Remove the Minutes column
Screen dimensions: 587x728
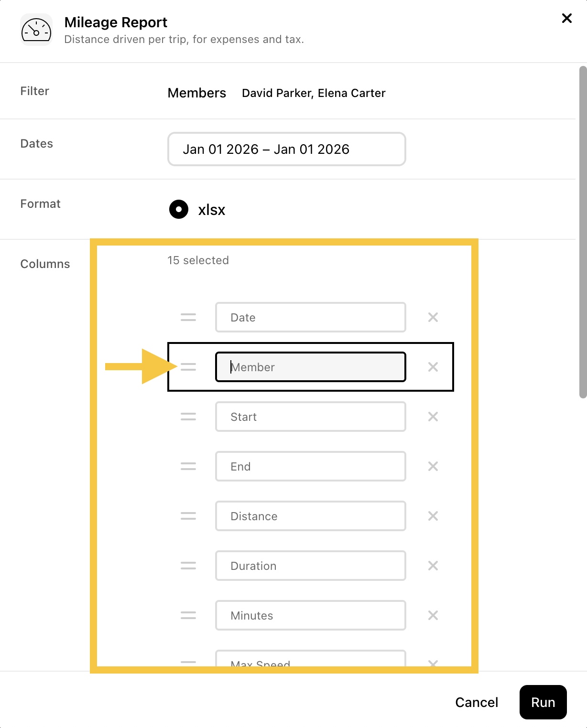433,615
